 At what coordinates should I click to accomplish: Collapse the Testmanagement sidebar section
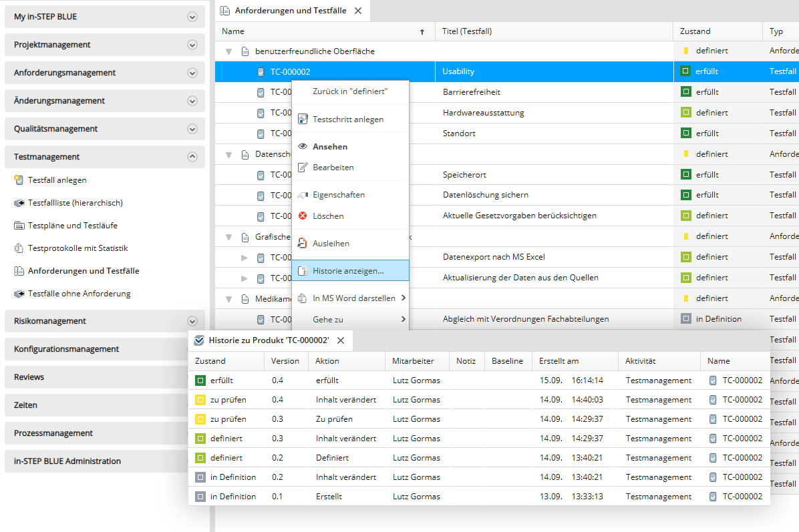[192, 157]
